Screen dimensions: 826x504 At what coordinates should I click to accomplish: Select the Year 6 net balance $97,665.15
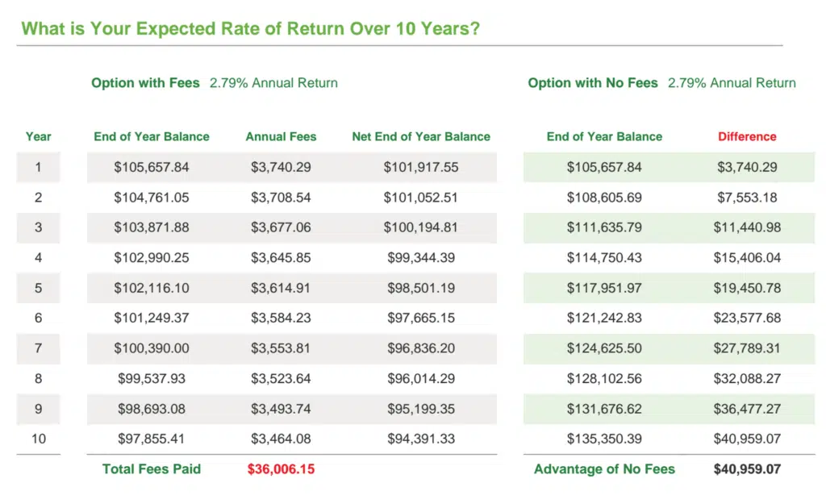(421, 318)
